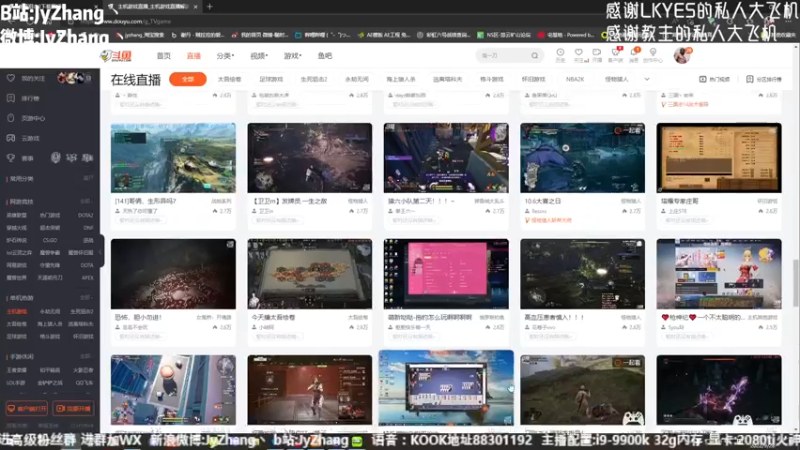Open the 鱼吧 menu item

pyautogui.click(x=324, y=56)
